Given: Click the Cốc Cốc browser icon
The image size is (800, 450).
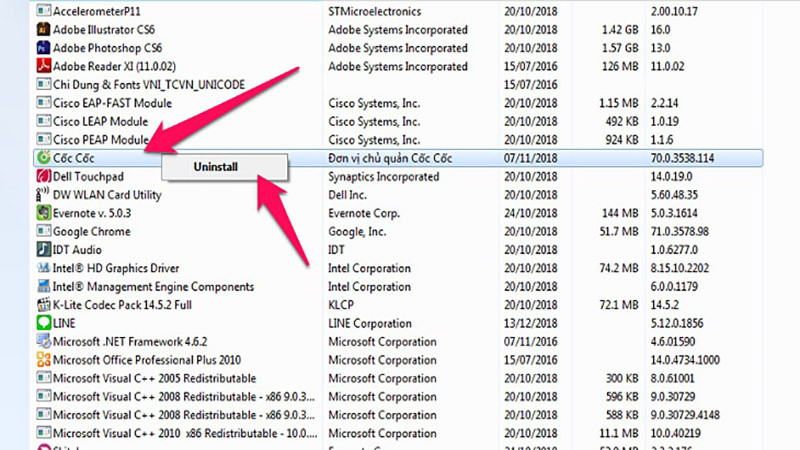Looking at the screenshot, I should click(43, 158).
